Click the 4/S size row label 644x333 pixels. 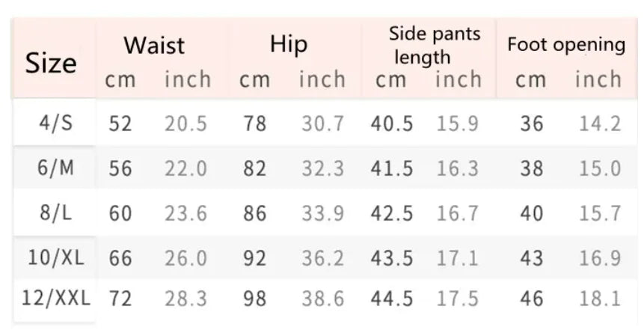point(56,123)
